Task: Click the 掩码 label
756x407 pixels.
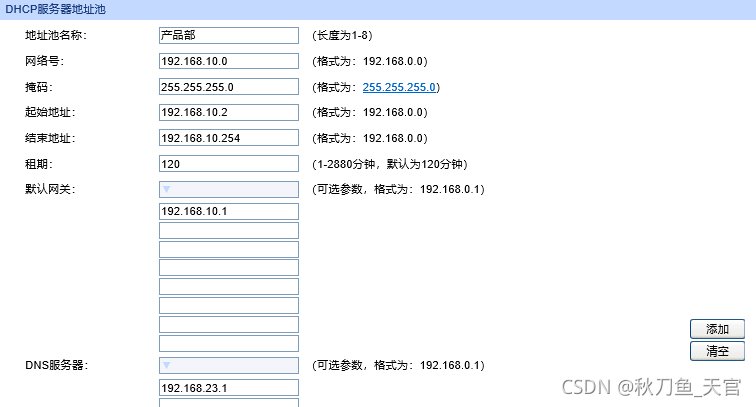Action: pos(39,87)
